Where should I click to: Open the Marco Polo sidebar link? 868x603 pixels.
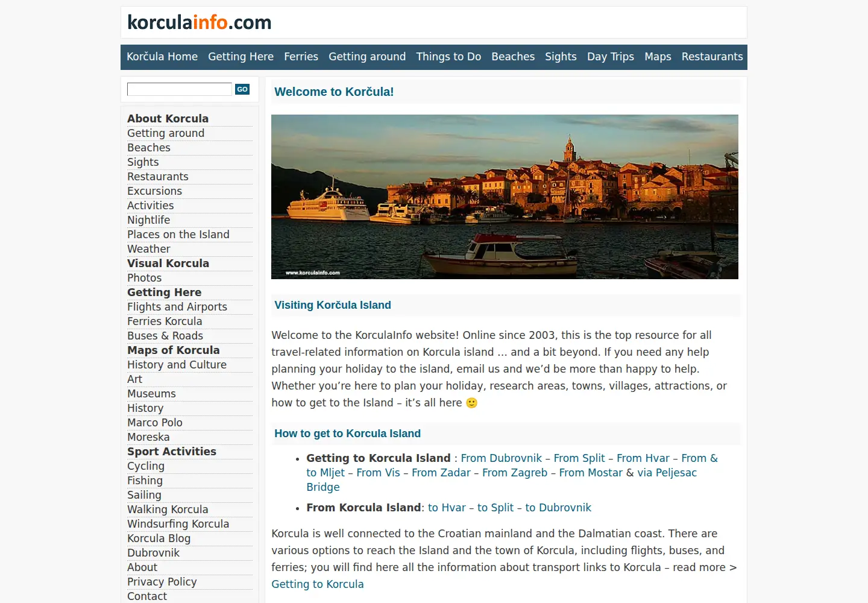tap(155, 423)
